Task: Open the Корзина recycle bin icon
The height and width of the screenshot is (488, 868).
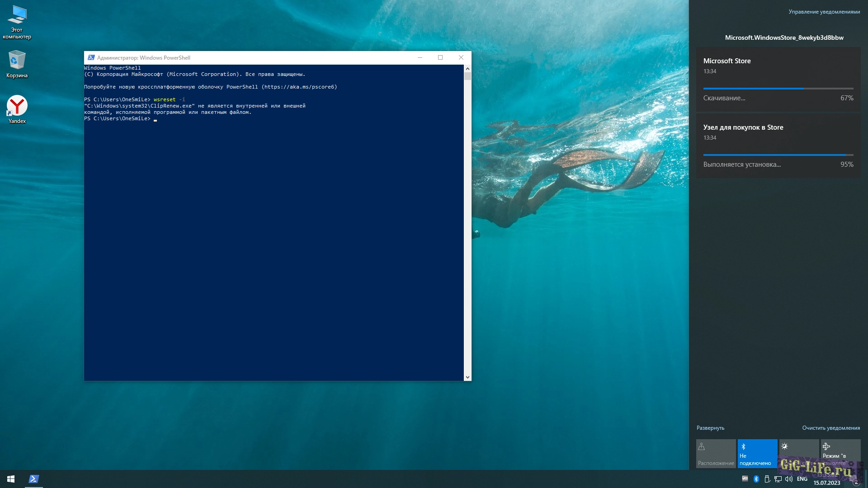Action: (x=17, y=63)
